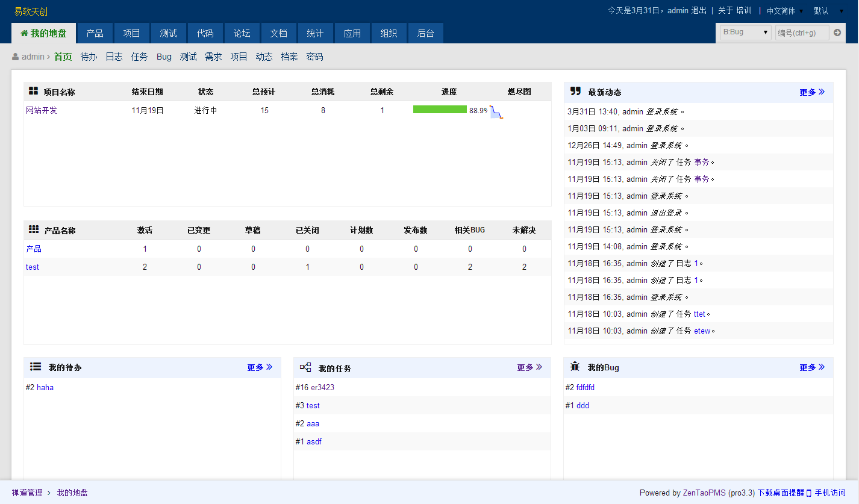The image size is (859, 504).
Task: Click the mobile phone icon beside 手机访问
Action: [x=809, y=493]
